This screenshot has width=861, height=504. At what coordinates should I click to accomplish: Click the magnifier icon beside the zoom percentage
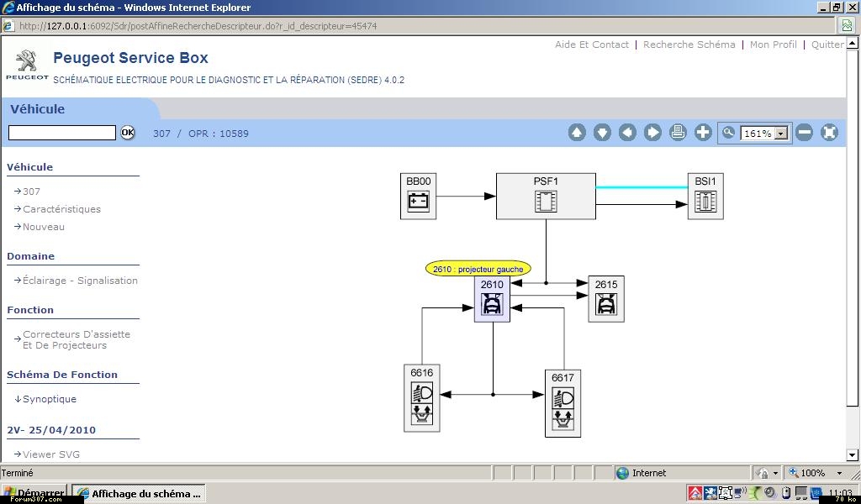(728, 133)
